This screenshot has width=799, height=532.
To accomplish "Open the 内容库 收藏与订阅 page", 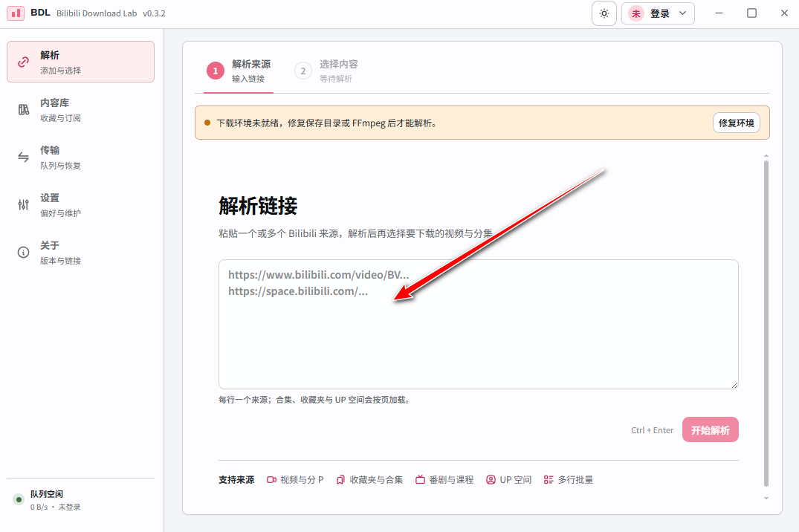I will 80,109.
